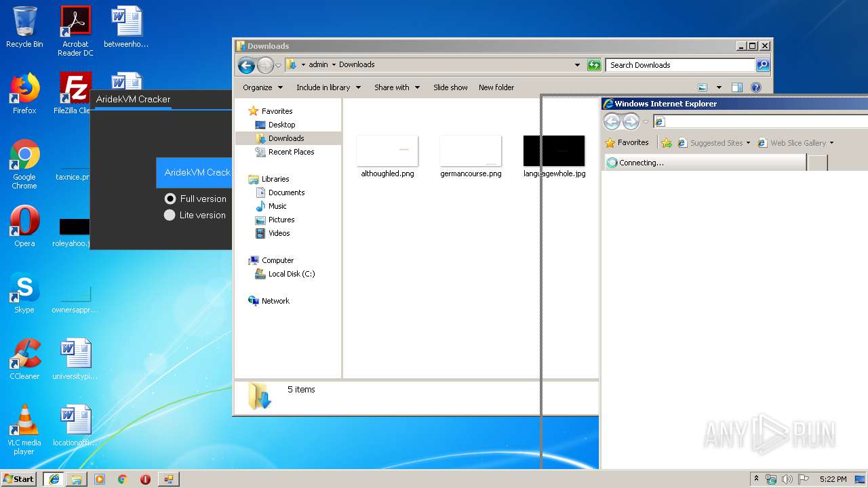Expand Suggested Sites dropdown in IE
The width and height of the screenshot is (868, 488).
click(x=748, y=143)
